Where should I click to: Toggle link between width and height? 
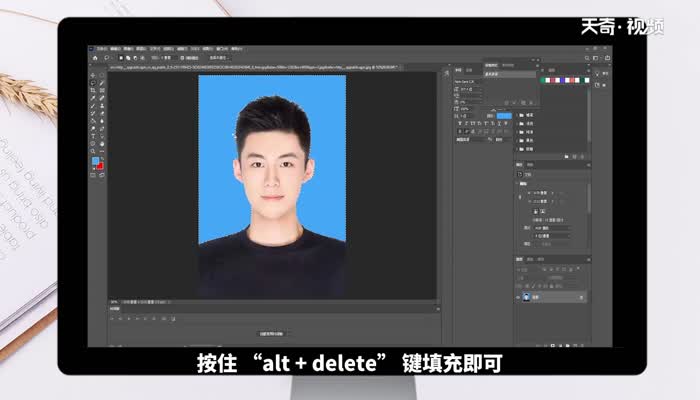(520, 197)
